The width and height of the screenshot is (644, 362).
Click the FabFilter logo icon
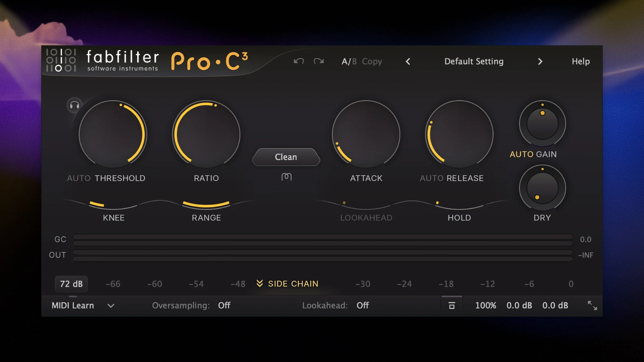tap(61, 60)
